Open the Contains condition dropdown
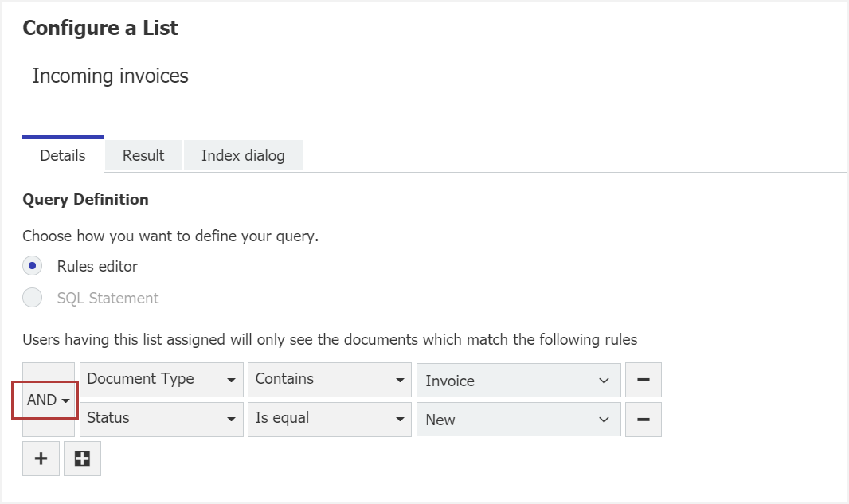 [x=330, y=380]
